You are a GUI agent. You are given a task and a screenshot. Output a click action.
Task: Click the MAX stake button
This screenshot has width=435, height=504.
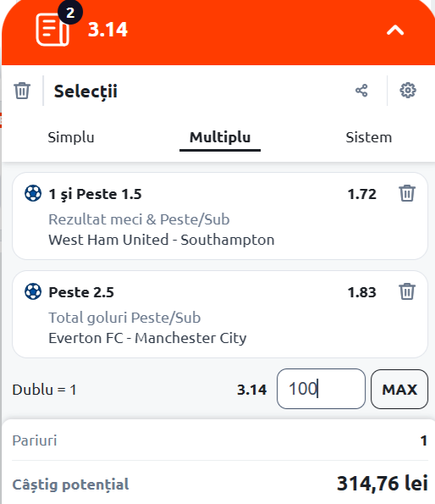[x=399, y=390]
